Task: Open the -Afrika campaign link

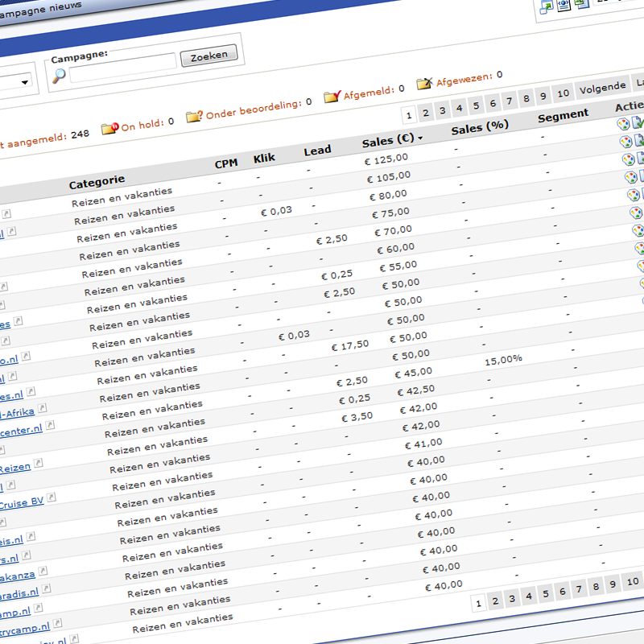Action: pyautogui.click(x=17, y=413)
